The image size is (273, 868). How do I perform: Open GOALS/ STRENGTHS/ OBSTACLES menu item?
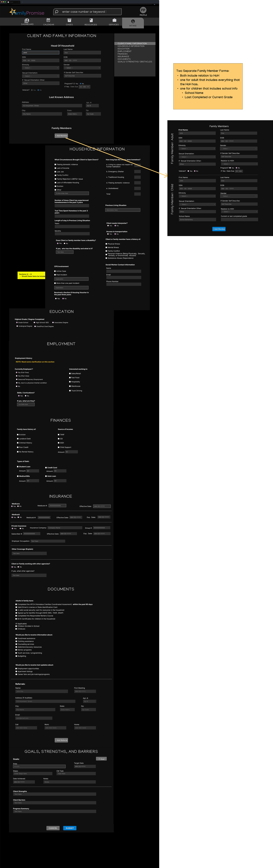(135, 62)
